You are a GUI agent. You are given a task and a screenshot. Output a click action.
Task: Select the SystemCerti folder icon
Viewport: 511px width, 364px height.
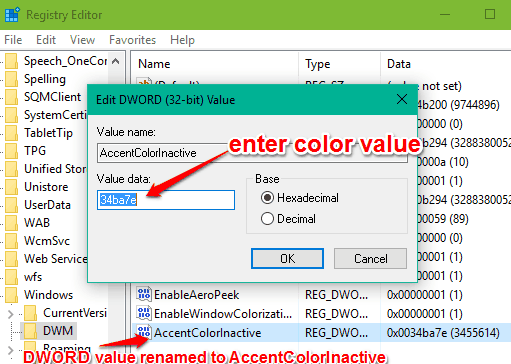point(12,115)
